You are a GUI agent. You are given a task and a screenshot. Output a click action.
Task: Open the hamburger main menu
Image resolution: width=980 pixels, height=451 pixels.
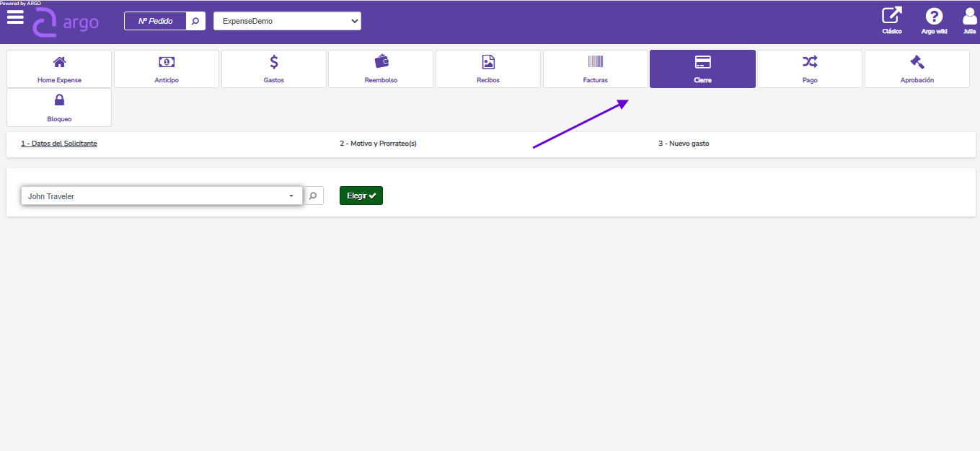tap(15, 18)
